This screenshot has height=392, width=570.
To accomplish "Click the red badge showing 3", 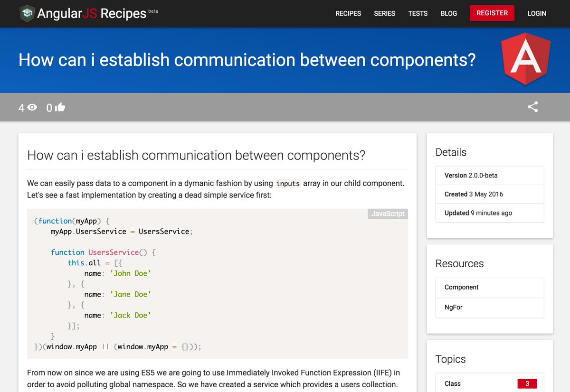I will tap(527, 383).
